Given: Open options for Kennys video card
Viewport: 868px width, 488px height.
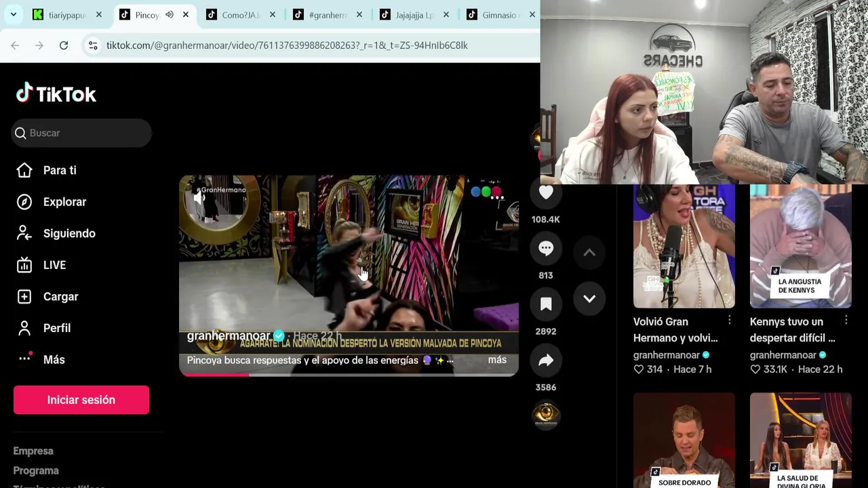Looking at the screenshot, I should (x=846, y=320).
